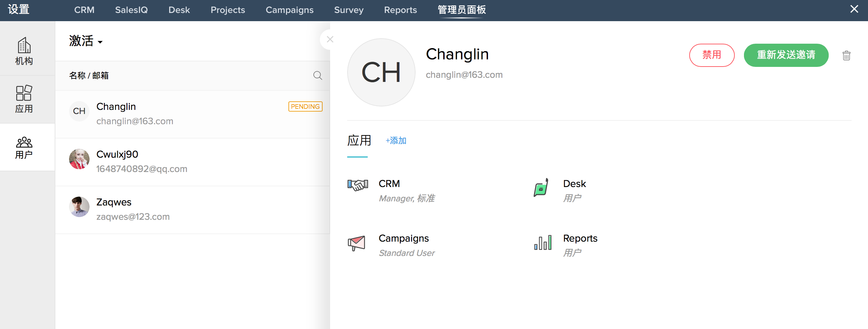Click the 名称 / 邮箱 search field
The width and height of the screenshot is (868, 329).
[x=188, y=75]
